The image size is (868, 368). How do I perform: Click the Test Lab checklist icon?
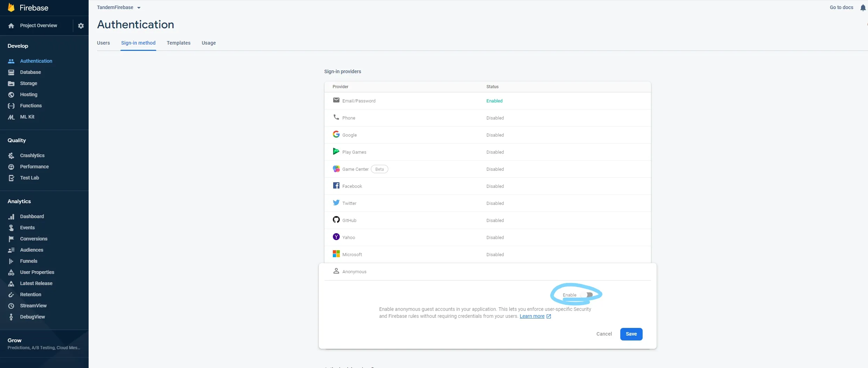pyautogui.click(x=11, y=178)
